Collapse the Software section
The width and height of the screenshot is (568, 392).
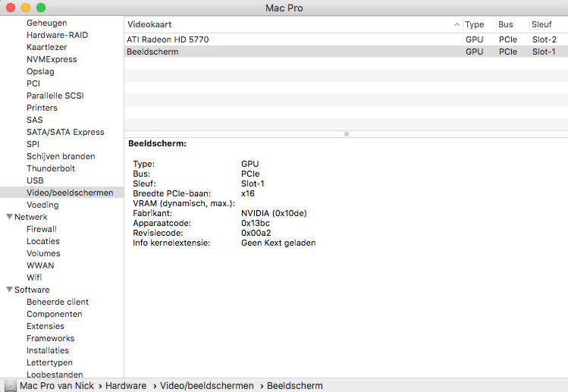coord(10,290)
